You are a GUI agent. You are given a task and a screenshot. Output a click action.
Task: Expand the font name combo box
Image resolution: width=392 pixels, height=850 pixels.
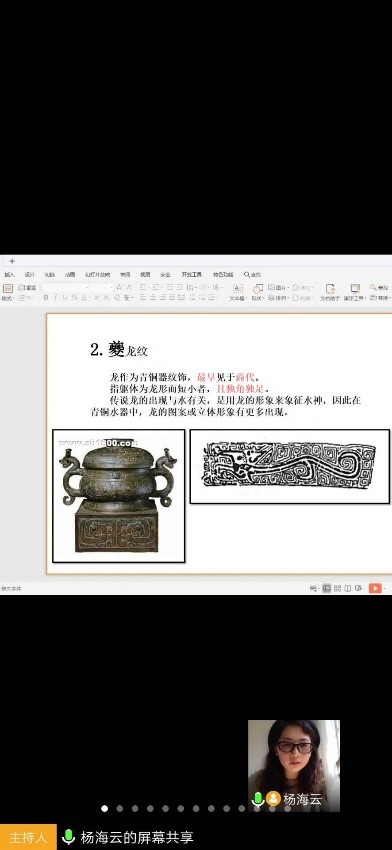coord(65,287)
